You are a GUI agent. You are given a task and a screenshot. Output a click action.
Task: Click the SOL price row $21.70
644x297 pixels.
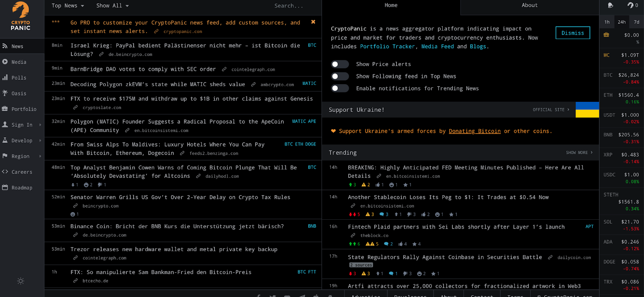pyautogui.click(x=621, y=225)
